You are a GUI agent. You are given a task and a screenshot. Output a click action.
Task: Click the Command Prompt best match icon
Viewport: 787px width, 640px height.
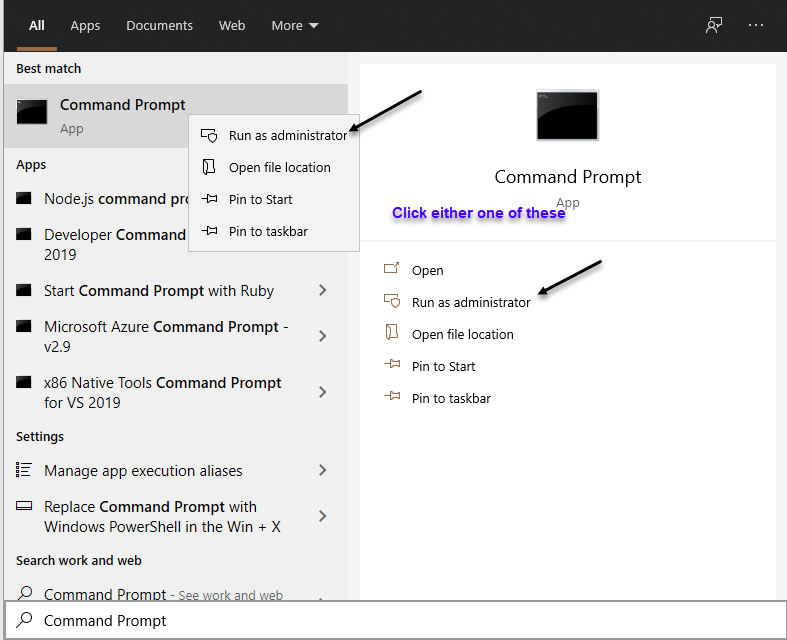tap(32, 111)
